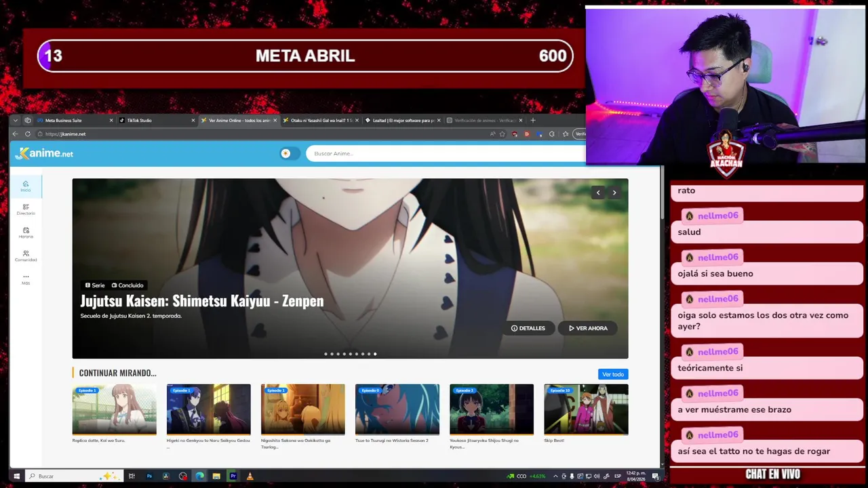Click the Replica datte, Koi wo Suru title
The width and height of the screenshot is (868, 488).
tap(98, 441)
